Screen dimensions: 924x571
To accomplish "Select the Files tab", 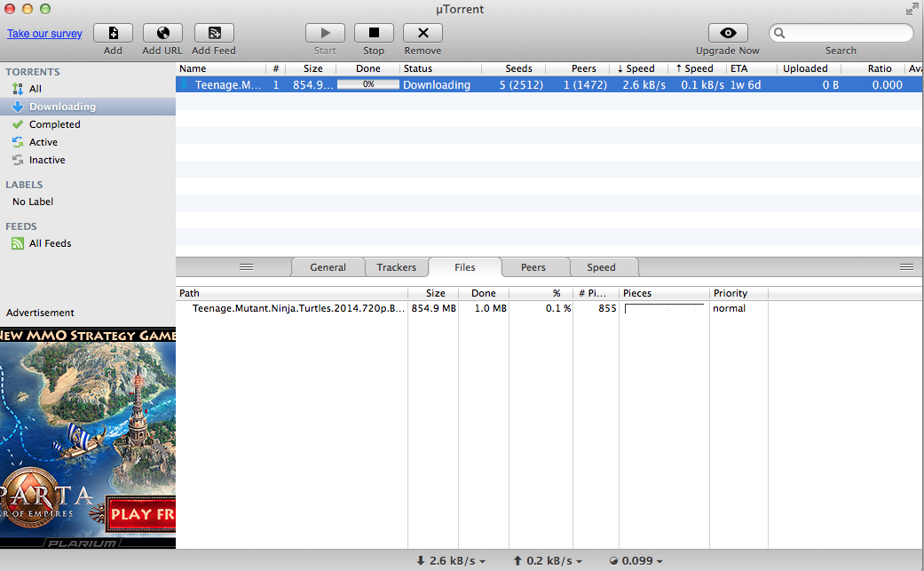I will click(x=465, y=267).
